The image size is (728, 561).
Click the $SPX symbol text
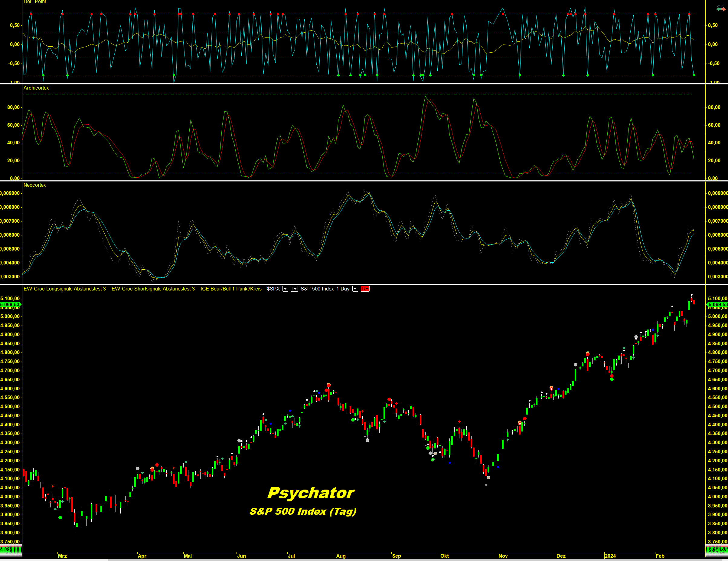[273, 289]
